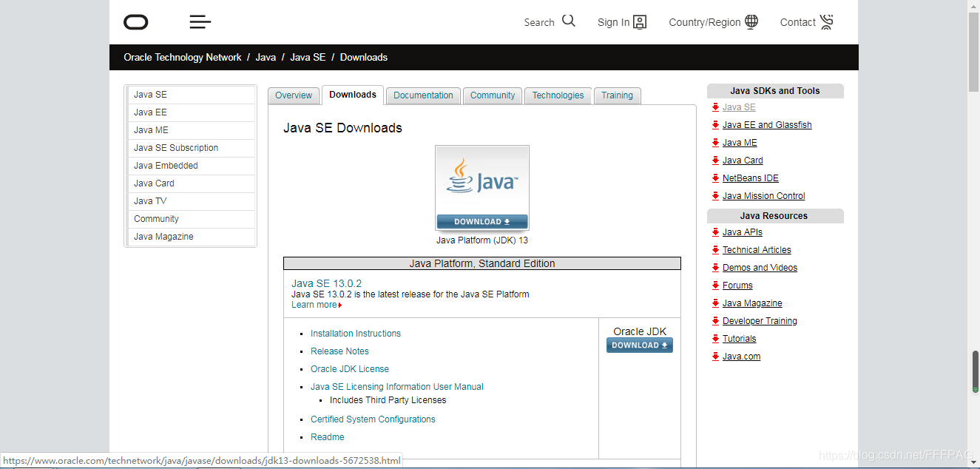The width and height of the screenshot is (980, 469).
Task: Click red arrow icon beside Java APIs
Action: [715, 232]
